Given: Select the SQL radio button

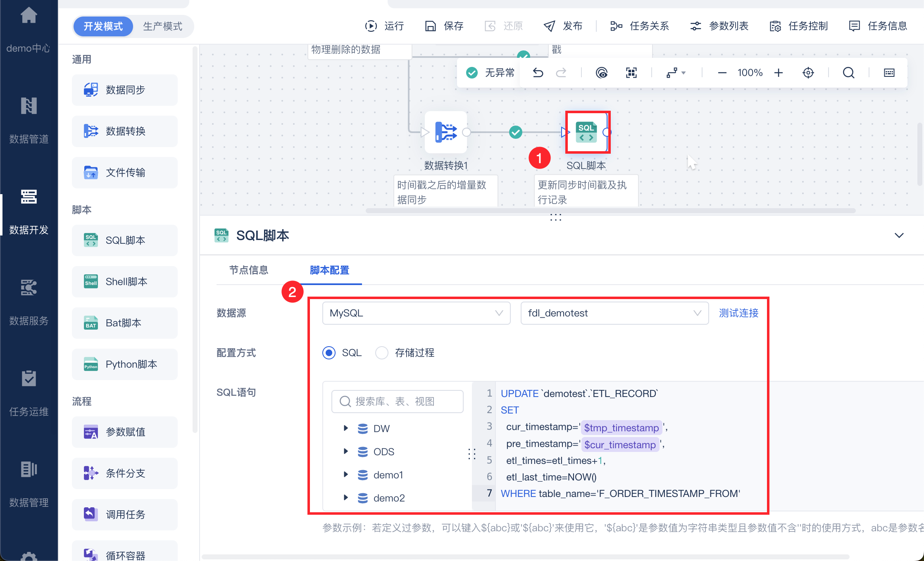Looking at the screenshot, I should (x=329, y=353).
